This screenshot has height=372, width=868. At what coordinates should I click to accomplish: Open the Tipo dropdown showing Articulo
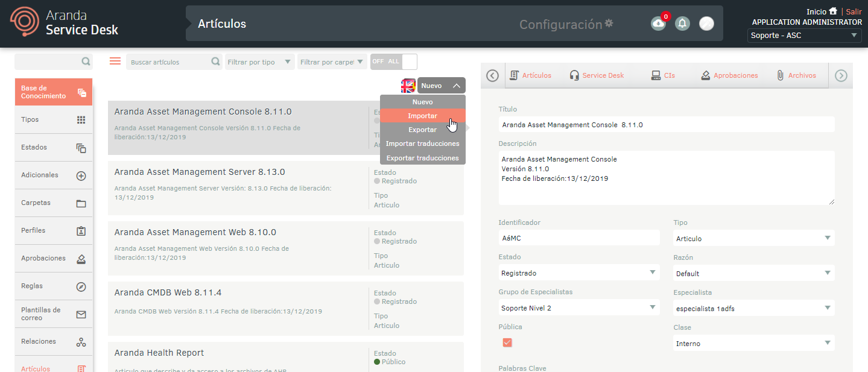click(754, 238)
